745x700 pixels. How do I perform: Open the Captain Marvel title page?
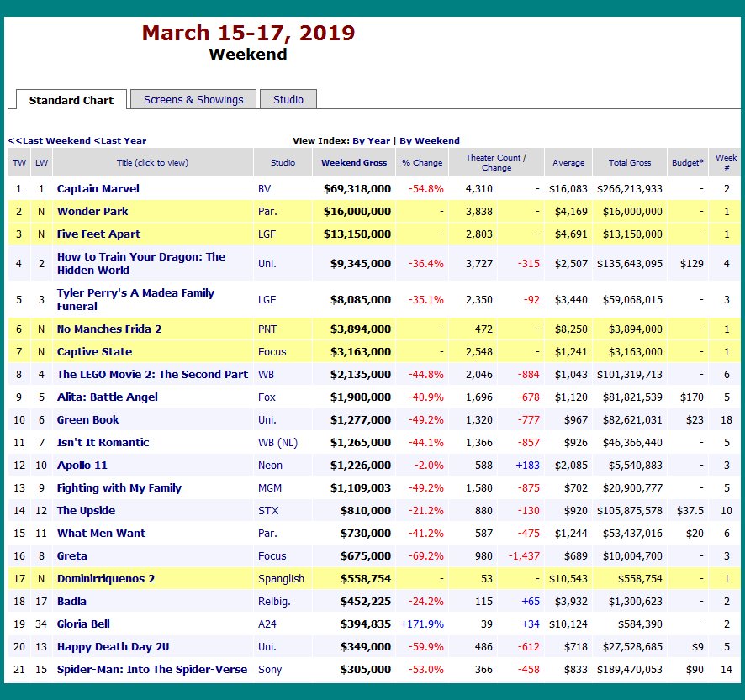coord(98,189)
